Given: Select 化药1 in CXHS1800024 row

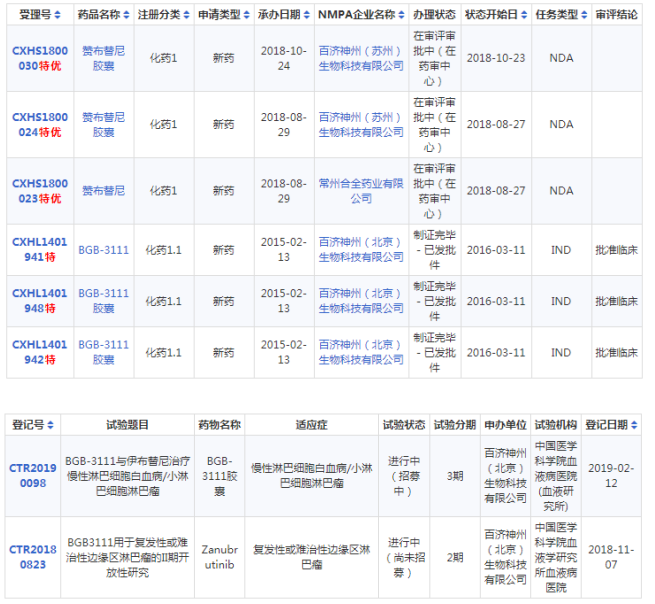Looking at the screenshot, I should (163, 124).
